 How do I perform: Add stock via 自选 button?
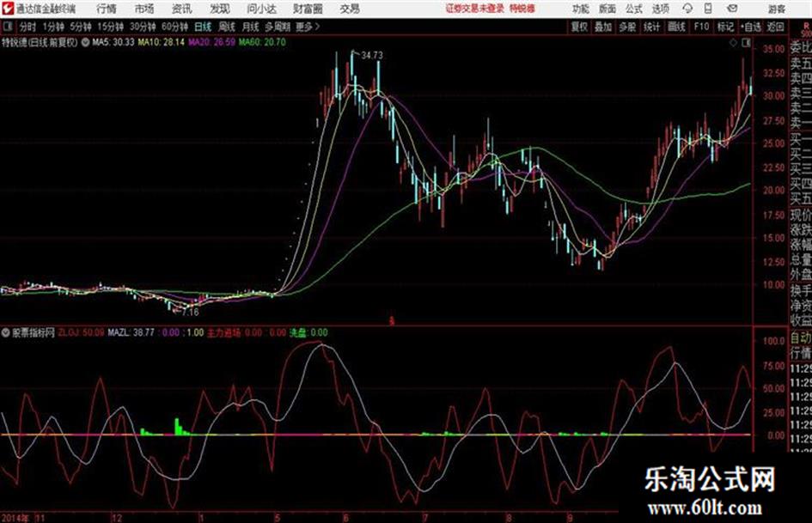point(750,27)
